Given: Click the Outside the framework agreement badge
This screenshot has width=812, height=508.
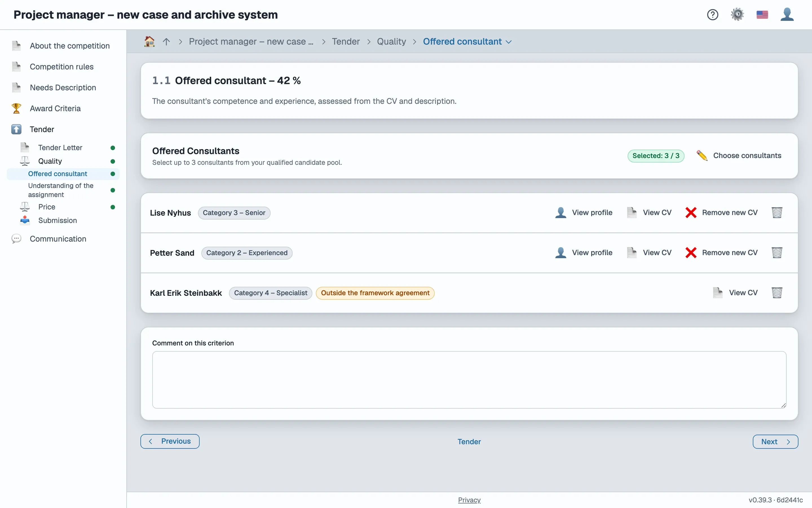Looking at the screenshot, I should click(x=375, y=293).
